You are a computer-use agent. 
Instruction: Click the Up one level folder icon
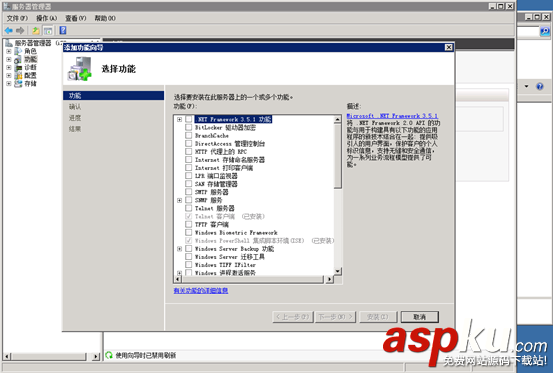pyautogui.click(x=36, y=31)
